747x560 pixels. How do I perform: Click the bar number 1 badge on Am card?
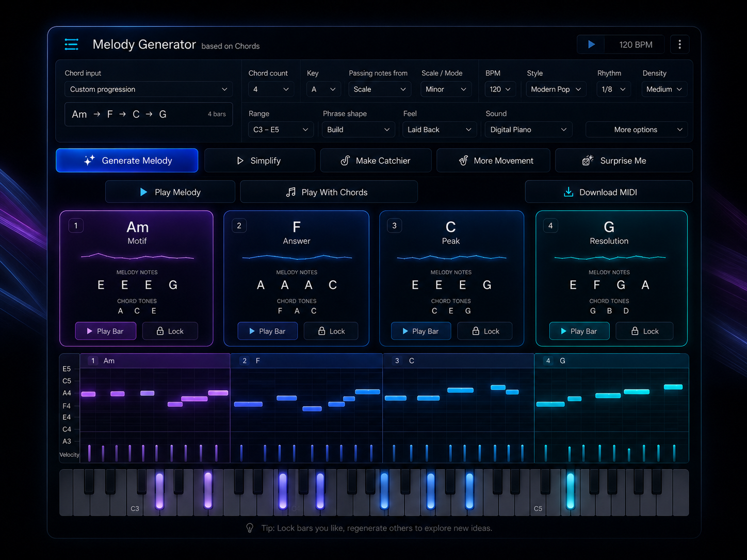coord(76,225)
